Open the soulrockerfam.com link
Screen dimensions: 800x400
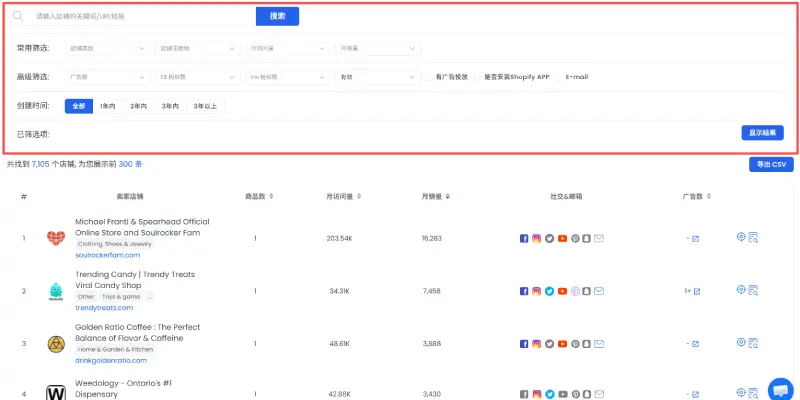(108, 255)
